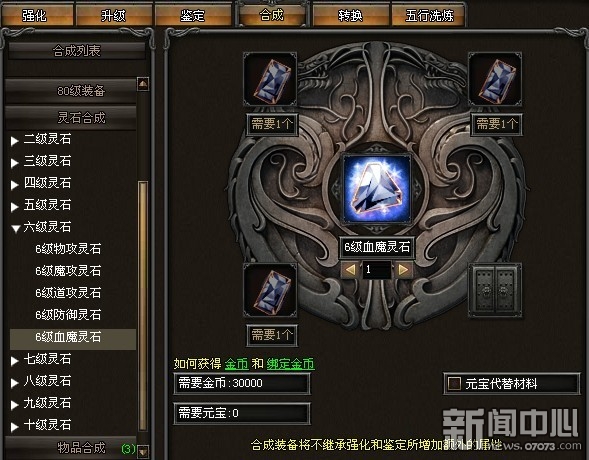Viewport: 589px width, 460px height.
Task: Click the quantity input field
Action: (x=377, y=269)
